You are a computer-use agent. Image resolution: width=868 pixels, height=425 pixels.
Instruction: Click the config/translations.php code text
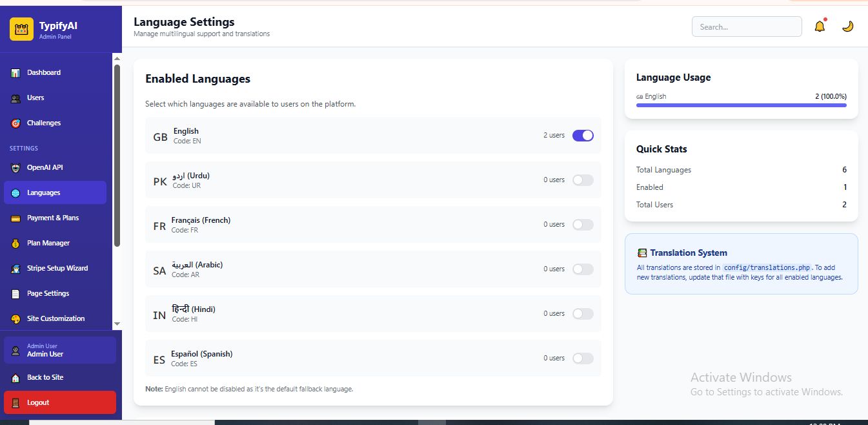767,267
